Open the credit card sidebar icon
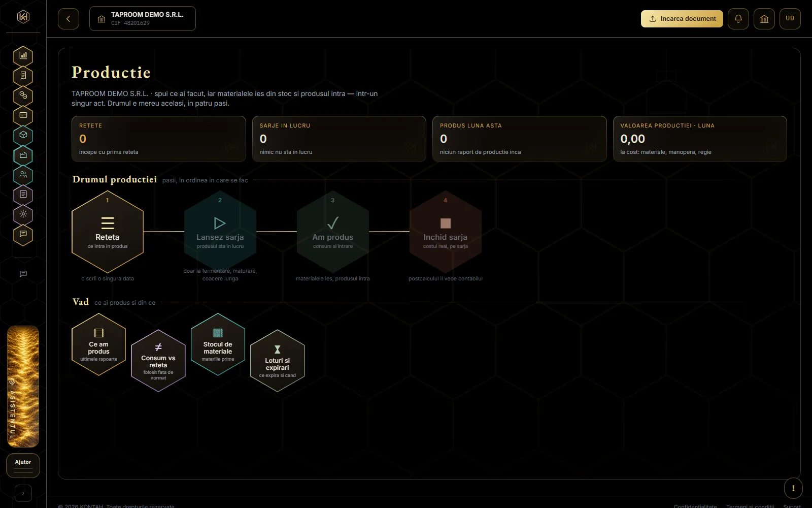Image resolution: width=812 pixels, height=508 pixels. point(23,115)
